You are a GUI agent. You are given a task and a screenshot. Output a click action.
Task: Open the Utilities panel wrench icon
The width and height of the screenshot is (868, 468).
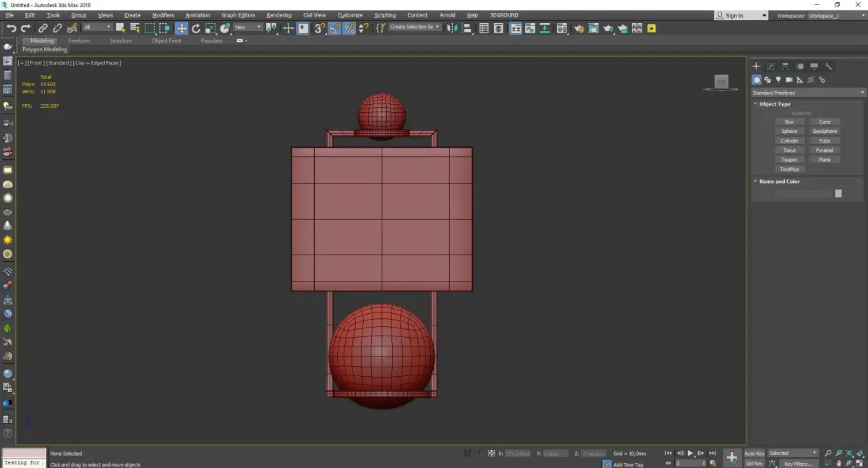coord(828,67)
